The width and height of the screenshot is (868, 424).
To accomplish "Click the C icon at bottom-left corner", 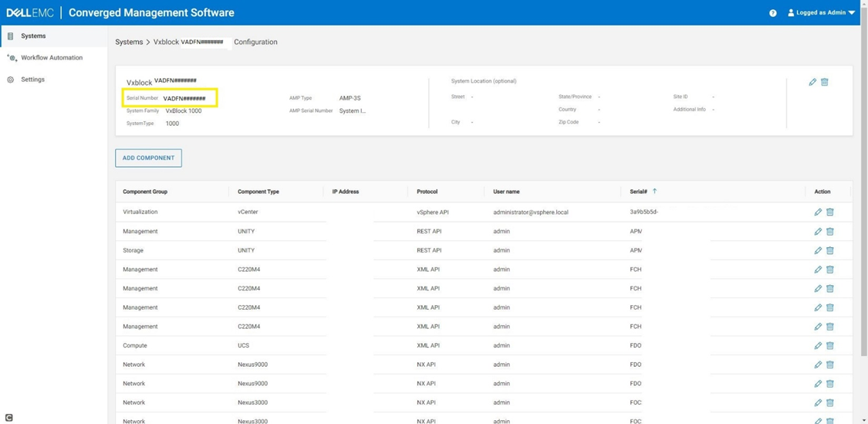I will point(8,418).
